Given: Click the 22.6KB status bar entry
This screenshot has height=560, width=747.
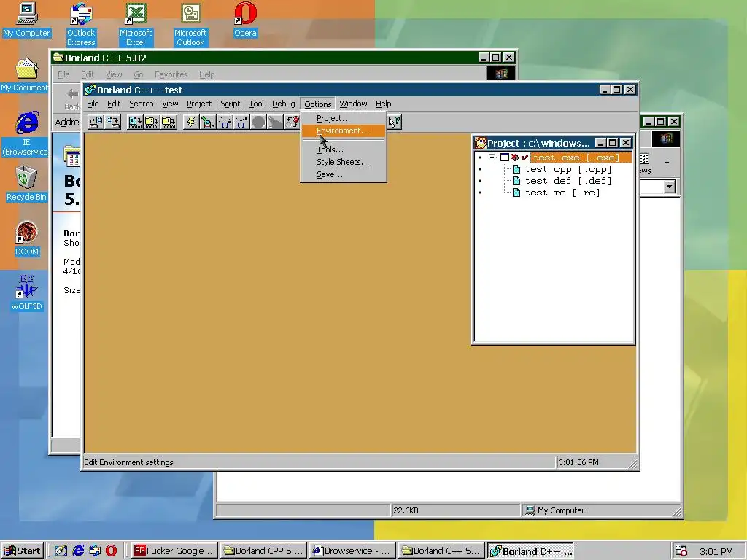Looking at the screenshot, I should [x=406, y=510].
